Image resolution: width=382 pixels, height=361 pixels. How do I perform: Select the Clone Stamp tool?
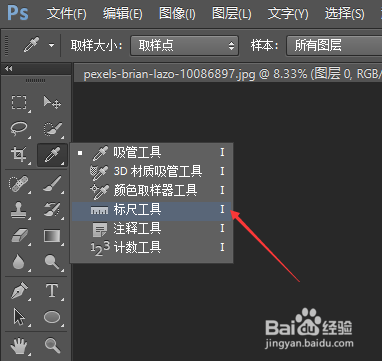[19, 210]
